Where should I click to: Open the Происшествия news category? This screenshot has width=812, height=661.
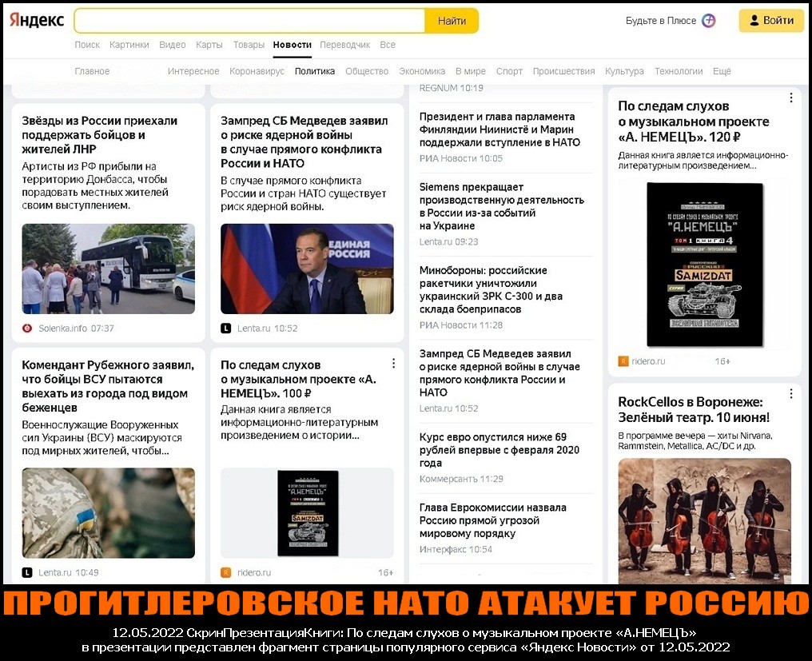564,71
